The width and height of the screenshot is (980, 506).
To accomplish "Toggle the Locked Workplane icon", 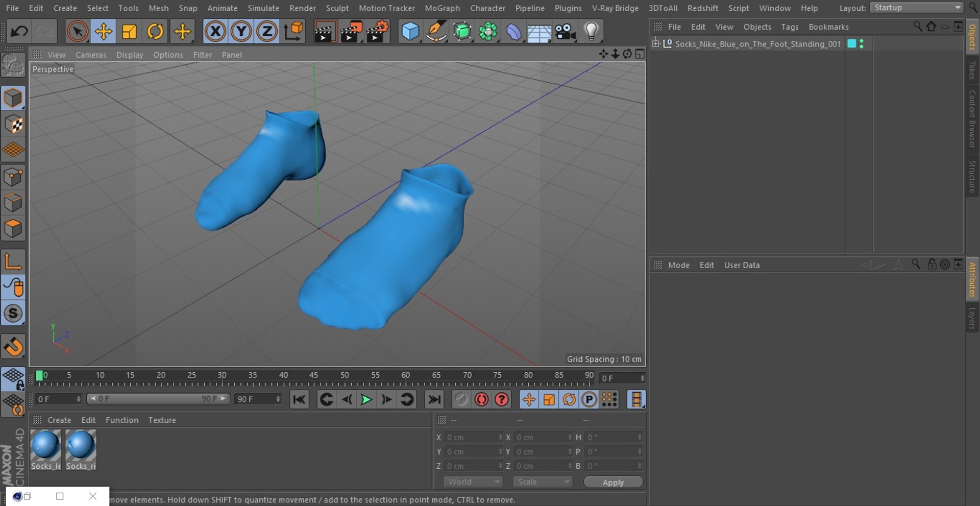I will click(x=13, y=379).
